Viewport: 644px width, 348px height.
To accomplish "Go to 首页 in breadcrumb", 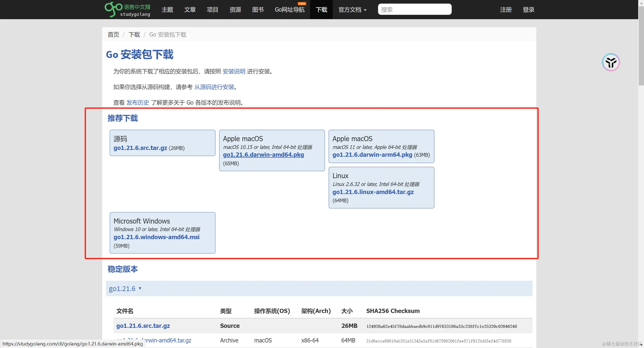I will pyautogui.click(x=113, y=35).
